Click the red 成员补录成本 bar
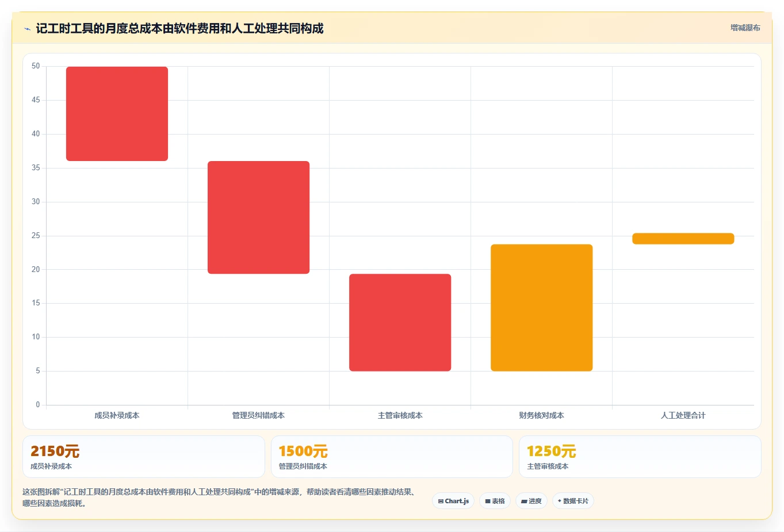The width and height of the screenshot is (784, 532). (x=117, y=114)
